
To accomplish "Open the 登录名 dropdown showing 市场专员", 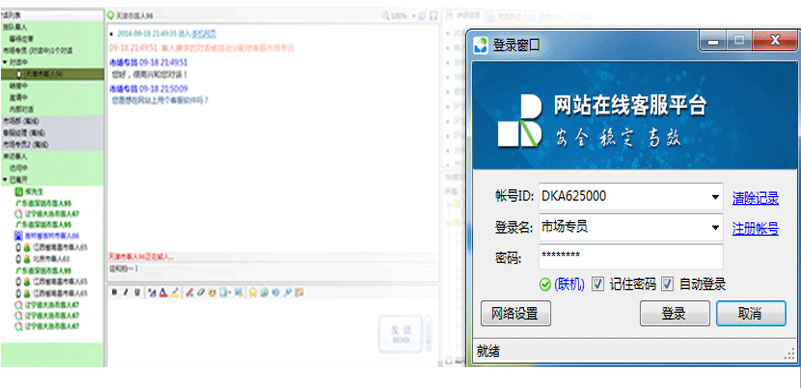I will pyautogui.click(x=715, y=227).
